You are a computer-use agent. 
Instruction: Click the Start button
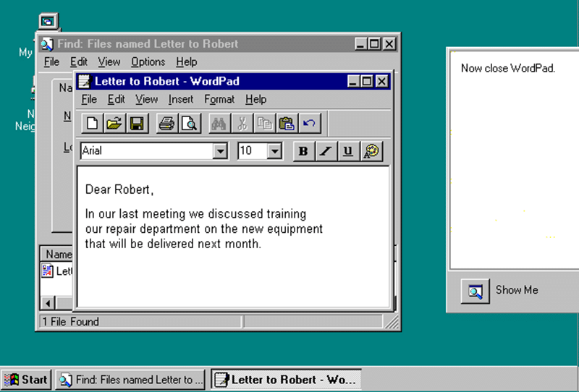(x=26, y=380)
